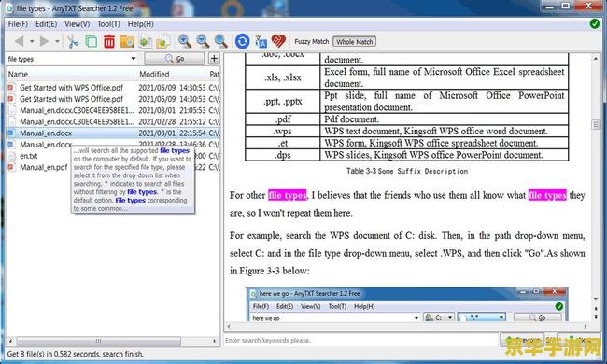Open the View(V) menu
This screenshot has height=364, width=607.
pyautogui.click(x=77, y=24)
